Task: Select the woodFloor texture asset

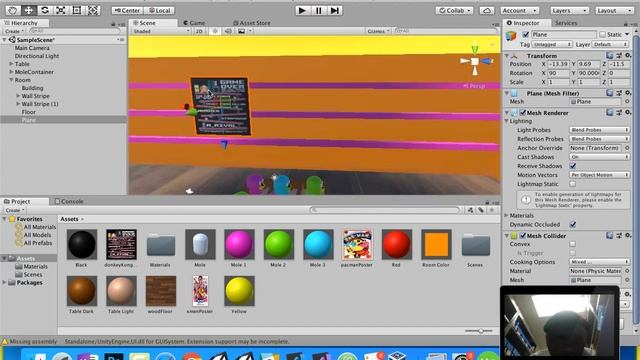Action: tap(160, 291)
